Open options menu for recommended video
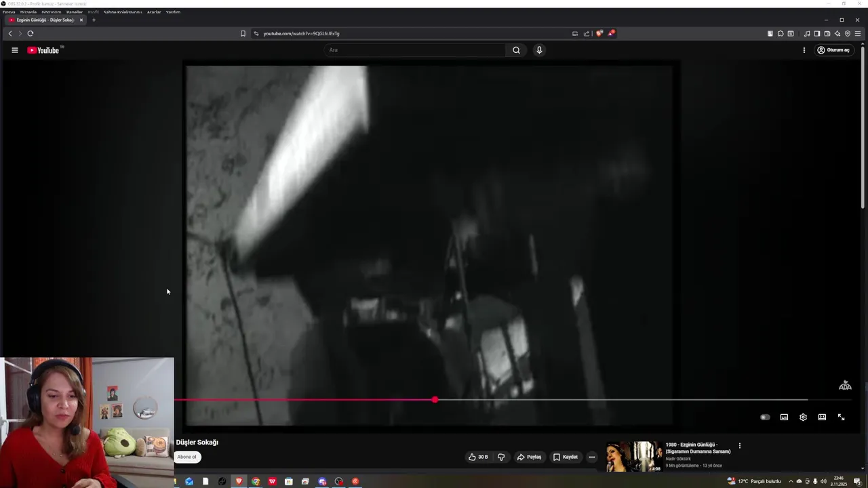Viewport: 868px width, 488px height. 740,446
